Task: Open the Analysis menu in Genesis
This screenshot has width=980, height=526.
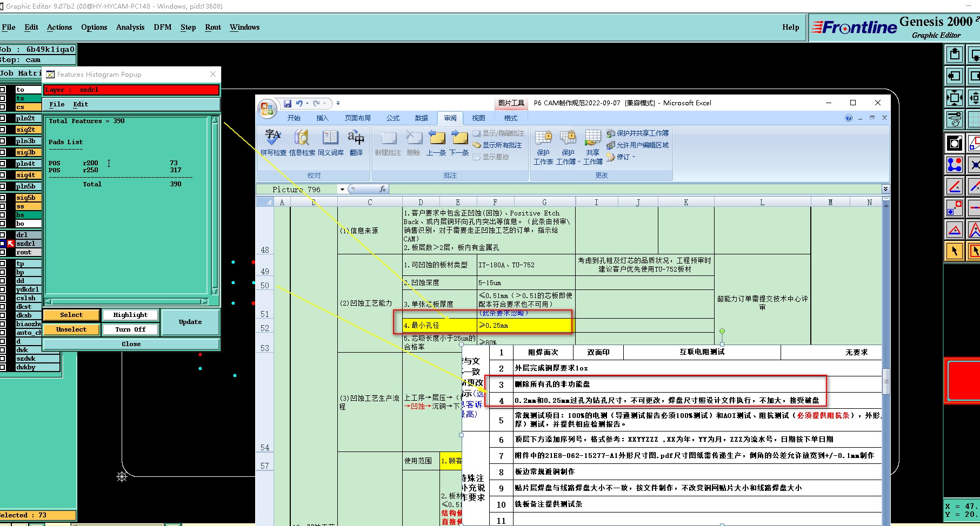Action: point(130,27)
